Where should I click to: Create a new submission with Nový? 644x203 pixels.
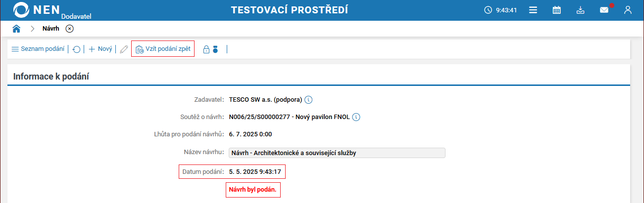(x=100, y=49)
